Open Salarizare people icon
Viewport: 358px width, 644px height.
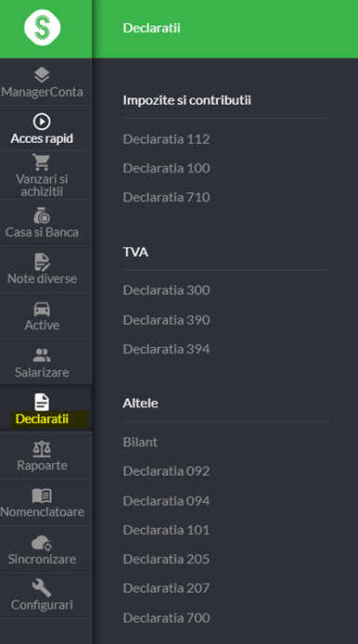point(42,355)
